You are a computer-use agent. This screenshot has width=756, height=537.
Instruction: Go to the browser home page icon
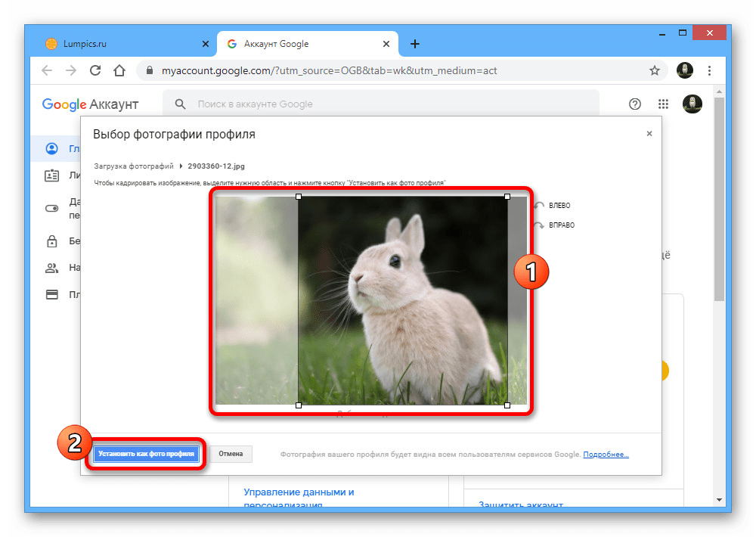coord(119,71)
